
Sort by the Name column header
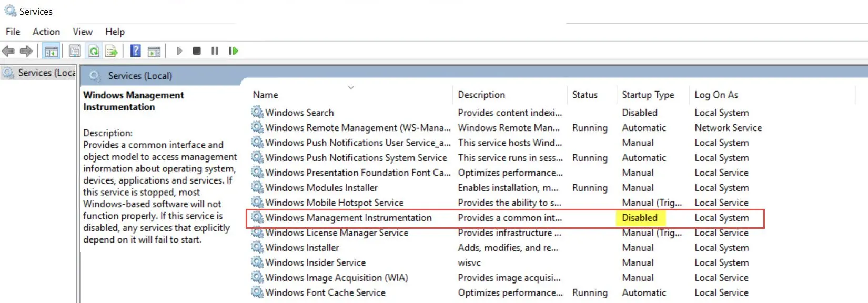[x=266, y=95]
